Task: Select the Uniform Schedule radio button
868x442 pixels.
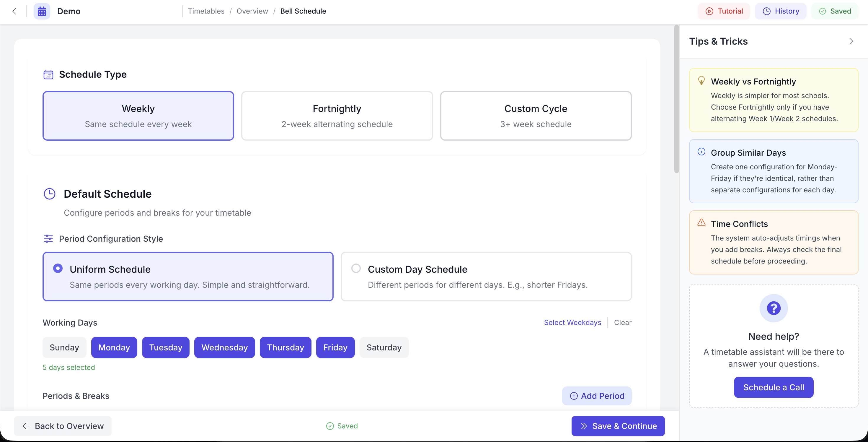Action: (x=58, y=268)
